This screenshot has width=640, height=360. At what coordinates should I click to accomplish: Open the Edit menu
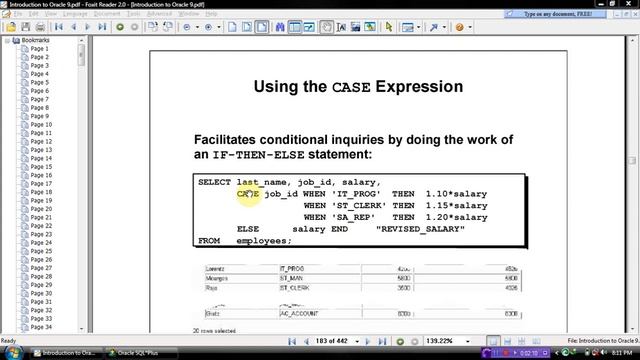(x=33, y=14)
